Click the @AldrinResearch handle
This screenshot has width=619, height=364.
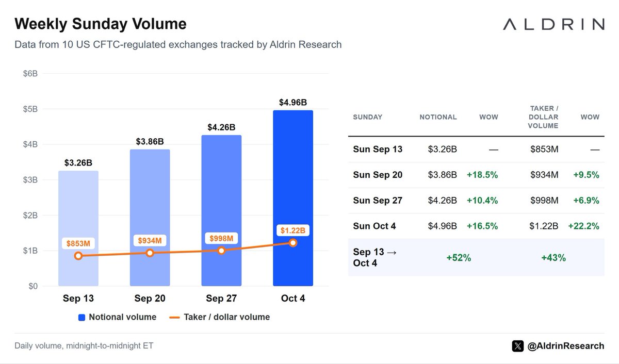(x=566, y=346)
